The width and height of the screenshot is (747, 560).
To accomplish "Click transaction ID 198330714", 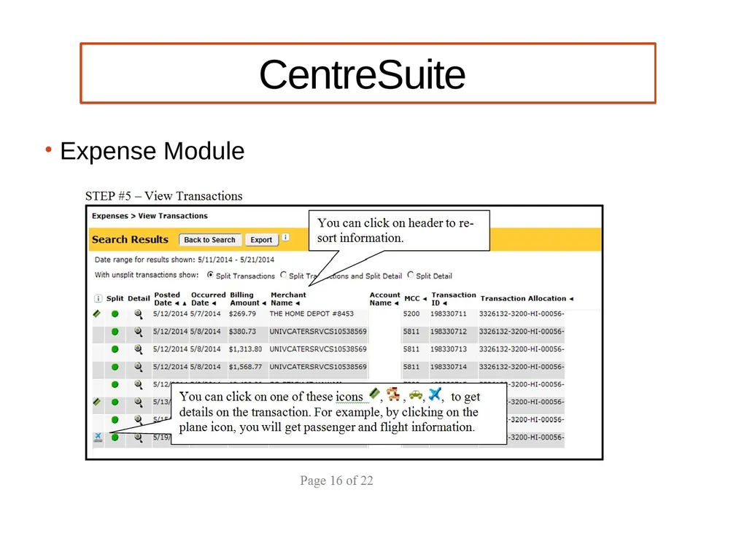I will pos(449,367).
